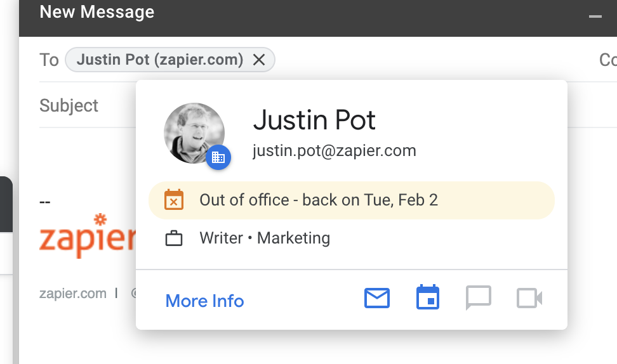The image size is (617, 364).
Task: Click the send email envelope icon
Action: point(377,298)
